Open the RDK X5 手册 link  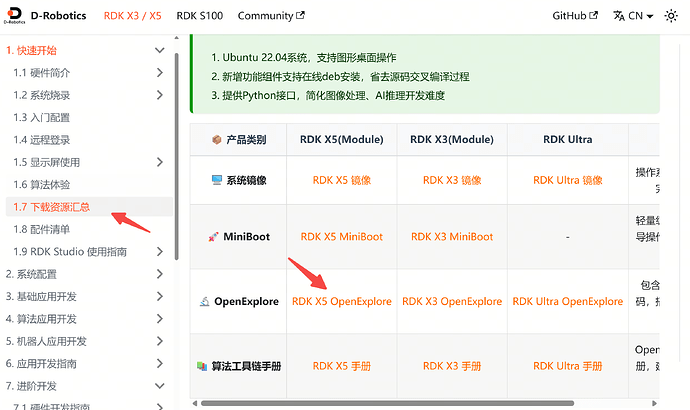tap(342, 366)
